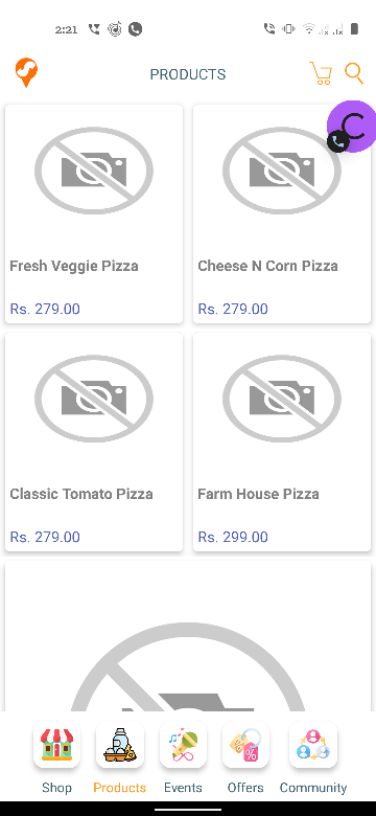Viewport: 376px width, 816px height.
Task: Go to the Community tab label
Action: pyautogui.click(x=313, y=787)
